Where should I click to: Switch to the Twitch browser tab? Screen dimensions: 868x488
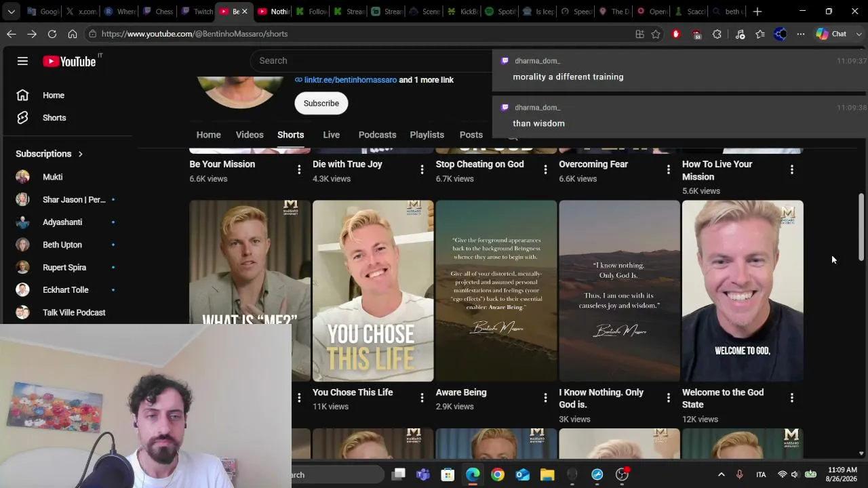coord(197,12)
